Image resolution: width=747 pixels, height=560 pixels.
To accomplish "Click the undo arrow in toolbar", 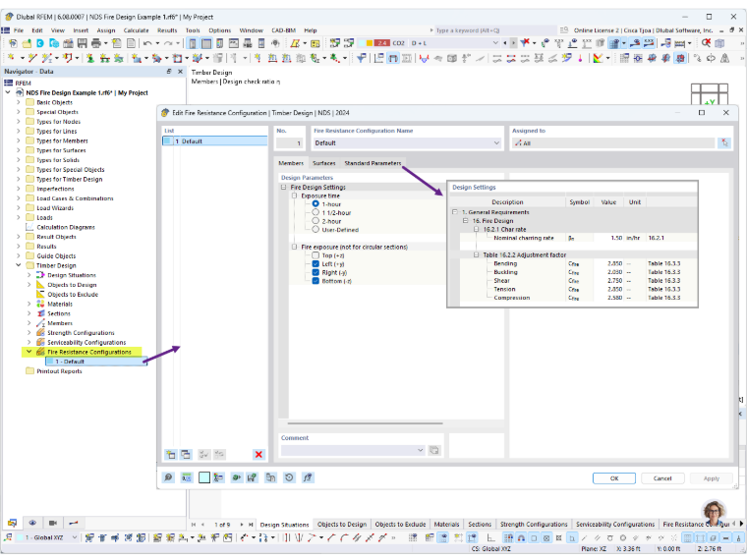I will click(147, 43).
